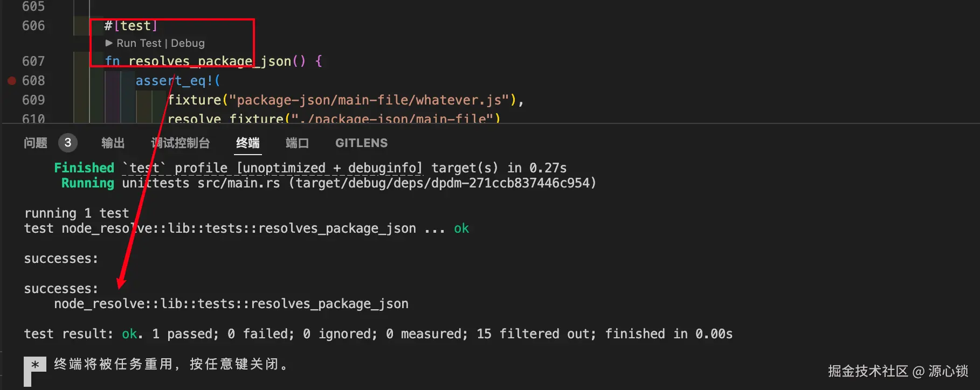Viewport: 980px width, 390px height.
Task: Toggle the red breakpoint on line 608
Action: click(x=12, y=81)
